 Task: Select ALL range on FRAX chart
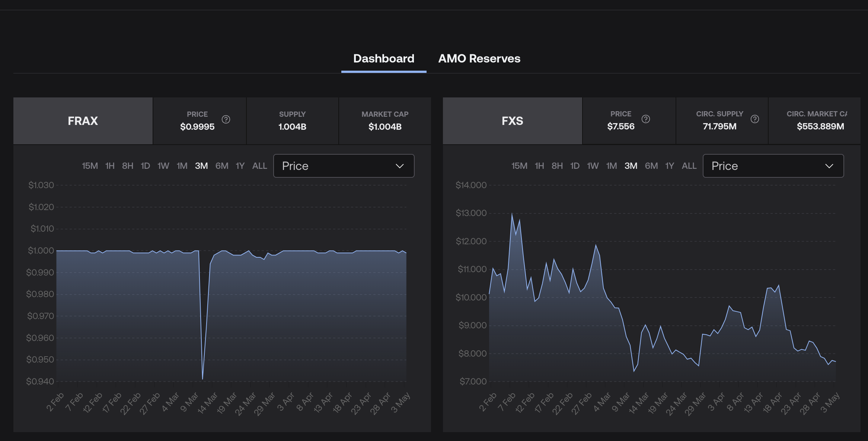point(260,166)
